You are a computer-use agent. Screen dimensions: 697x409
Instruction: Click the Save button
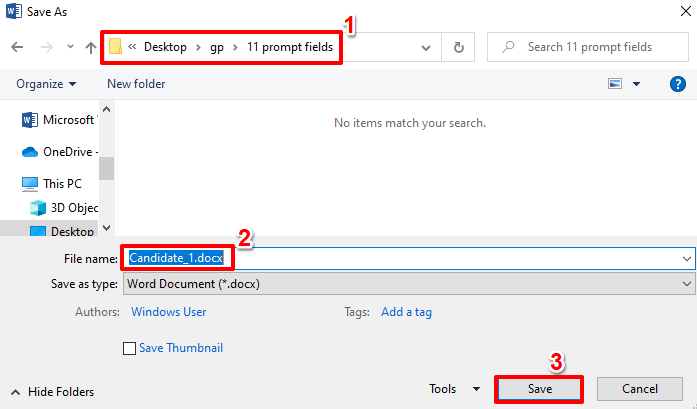(x=539, y=389)
